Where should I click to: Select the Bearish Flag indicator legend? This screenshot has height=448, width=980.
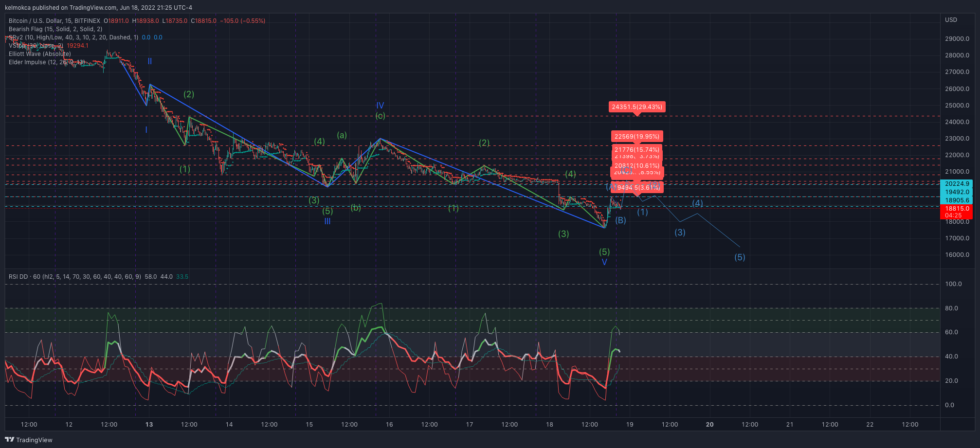tap(55, 29)
